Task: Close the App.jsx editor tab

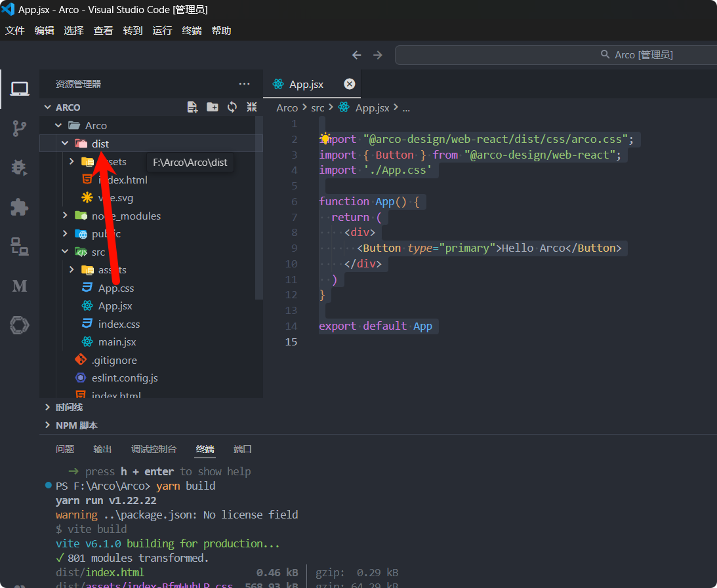Action: point(350,84)
